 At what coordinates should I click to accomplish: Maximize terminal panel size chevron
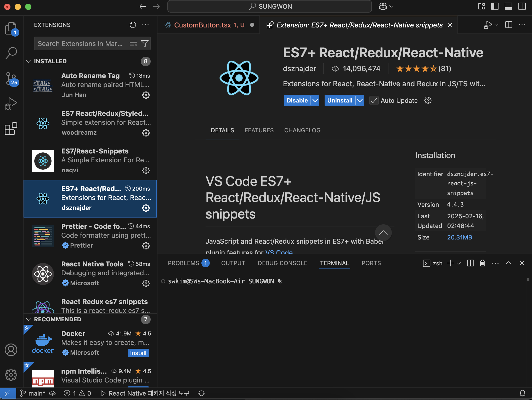tap(508, 263)
